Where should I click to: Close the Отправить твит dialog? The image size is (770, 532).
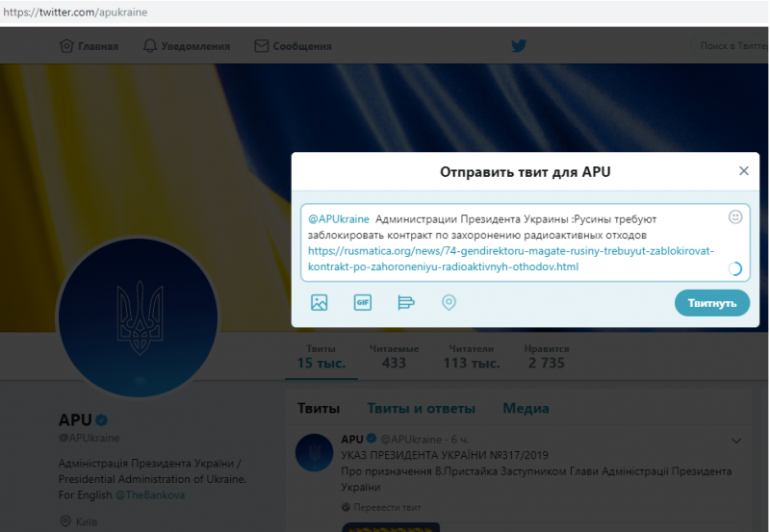(744, 171)
